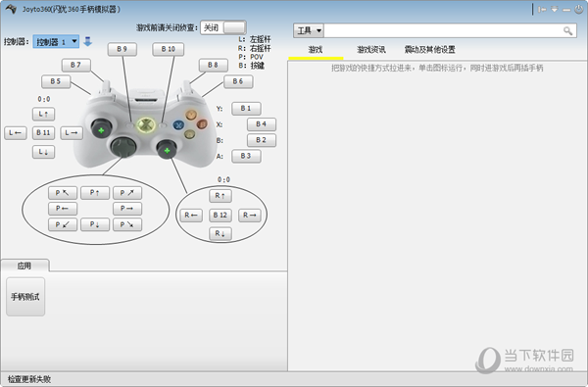Click the B 11 left stick button
The image size is (588, 387).
[x=43, y=132]
